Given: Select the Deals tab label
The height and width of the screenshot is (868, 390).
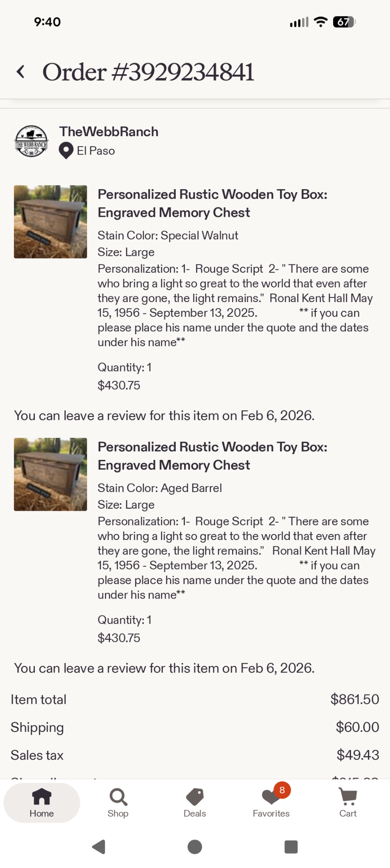Looking at the screenshot, I should click(195, 813).
